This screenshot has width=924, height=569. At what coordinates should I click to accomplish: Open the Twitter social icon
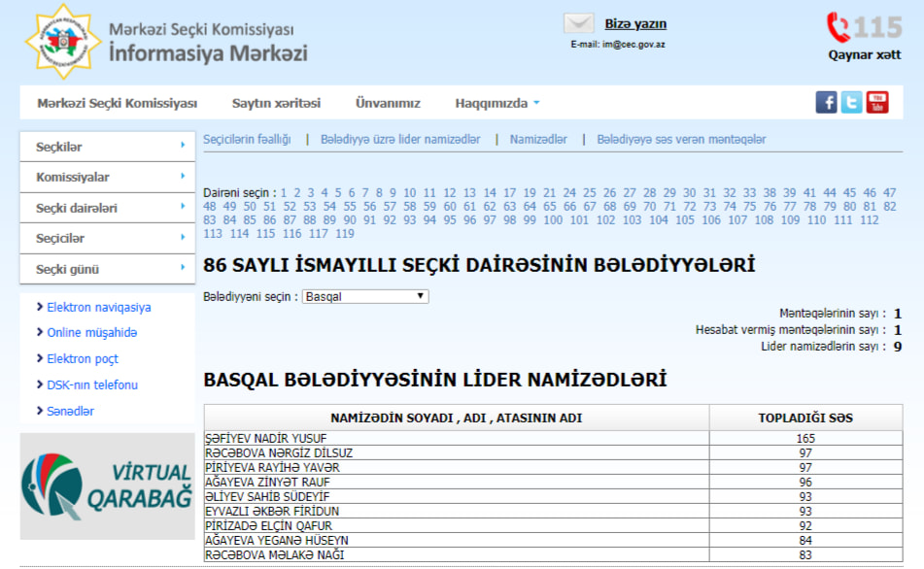tap(852, 103)
